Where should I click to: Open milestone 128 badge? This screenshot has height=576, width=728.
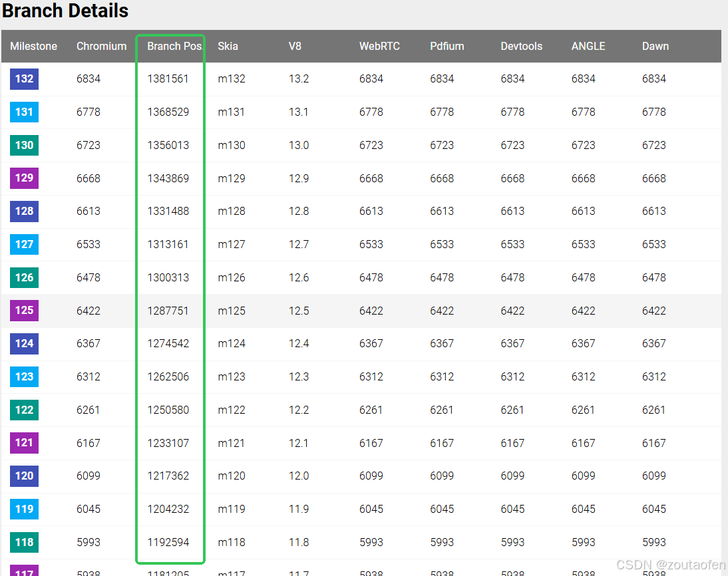24,212
